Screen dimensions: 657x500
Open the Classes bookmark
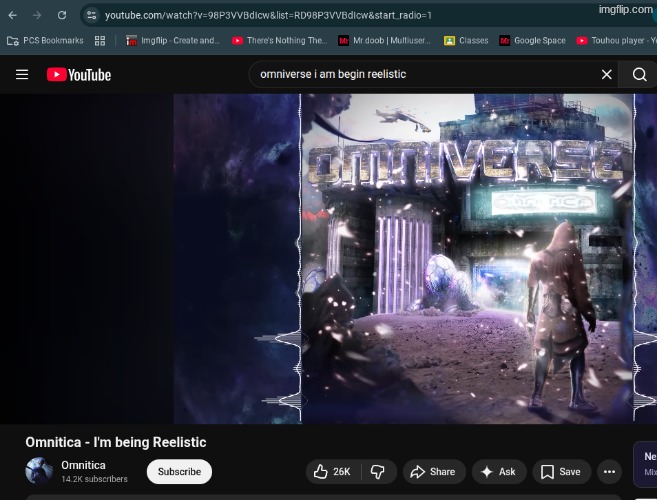[466, 41]
